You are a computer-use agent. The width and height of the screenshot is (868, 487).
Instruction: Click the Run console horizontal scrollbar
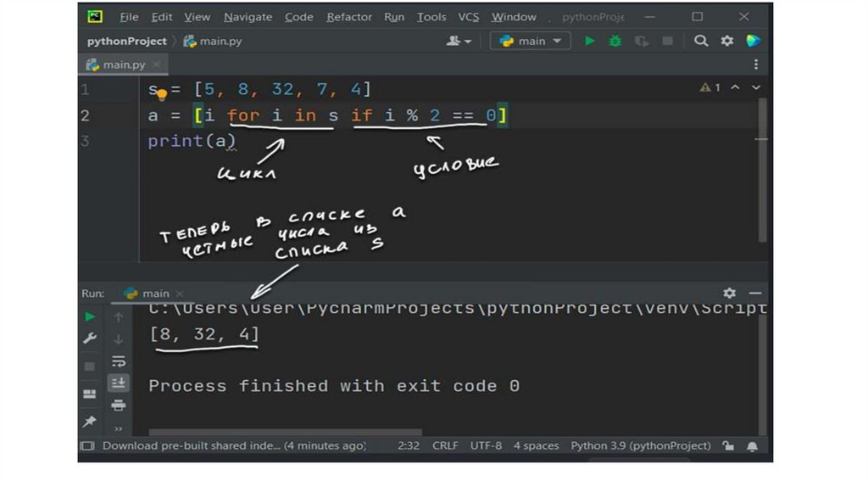pos(285,432)
